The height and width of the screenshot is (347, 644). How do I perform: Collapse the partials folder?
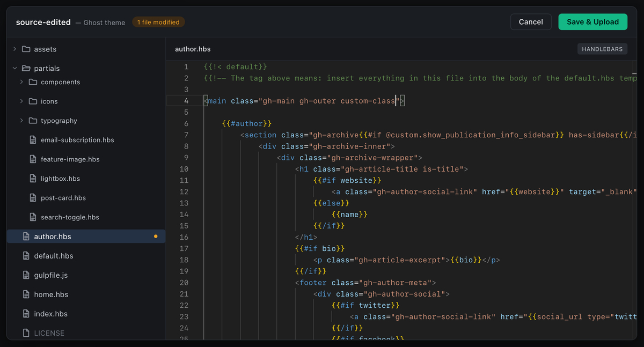14,68
